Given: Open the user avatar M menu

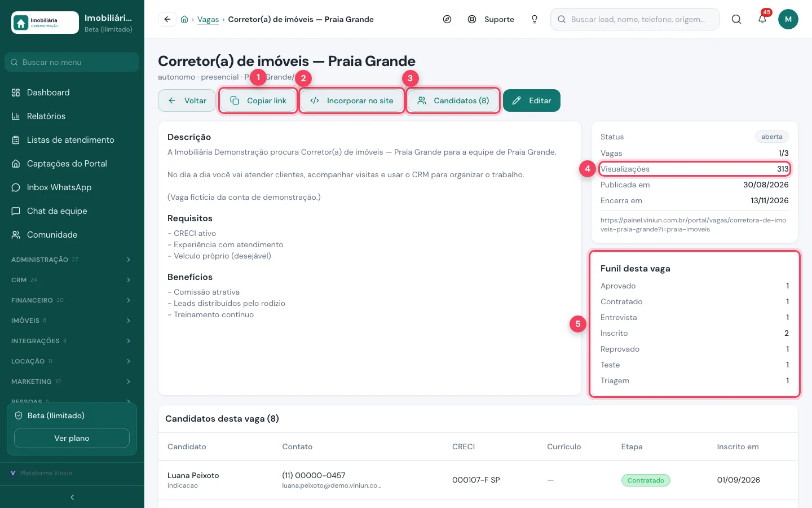Looking at the screenshot, I should click(788, 19).
